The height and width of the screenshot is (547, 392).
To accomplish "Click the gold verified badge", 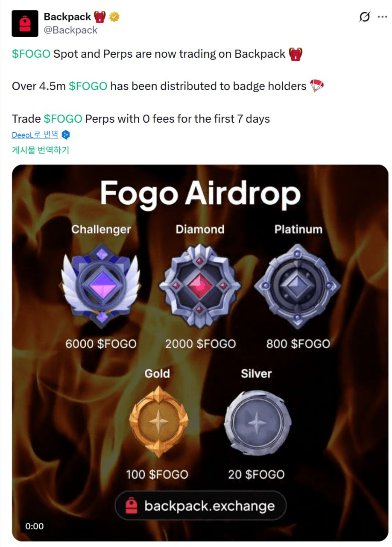I will point(114,17).
